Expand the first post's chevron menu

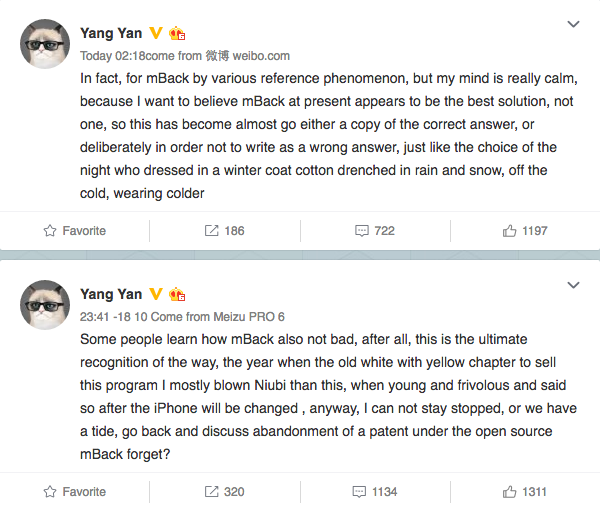pyautogui.click(x=573, y=24)
